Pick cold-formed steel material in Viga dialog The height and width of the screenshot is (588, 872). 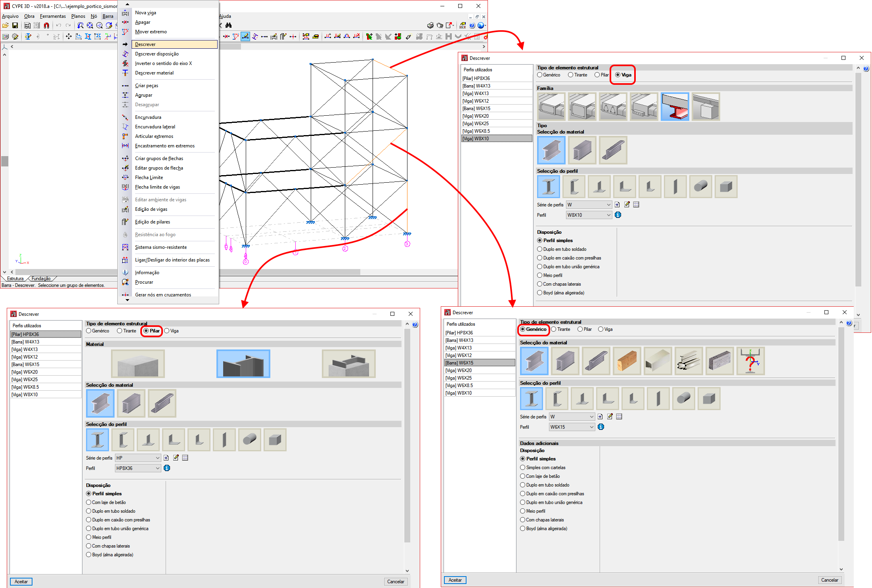[x=613, y=150]
